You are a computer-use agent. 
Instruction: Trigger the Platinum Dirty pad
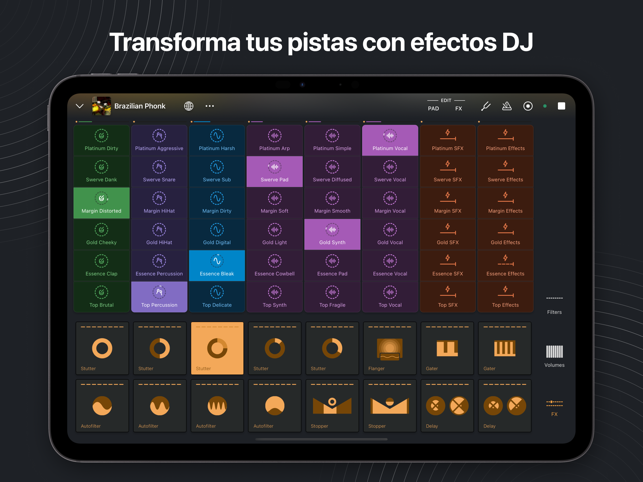pyautogui.click(x=101, y=140)
